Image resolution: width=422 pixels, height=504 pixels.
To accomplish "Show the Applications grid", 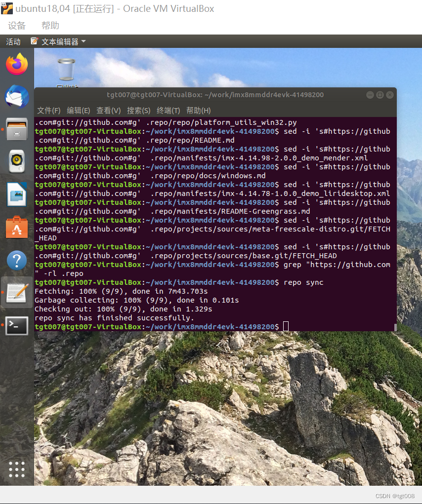I will tap(17, 469).
